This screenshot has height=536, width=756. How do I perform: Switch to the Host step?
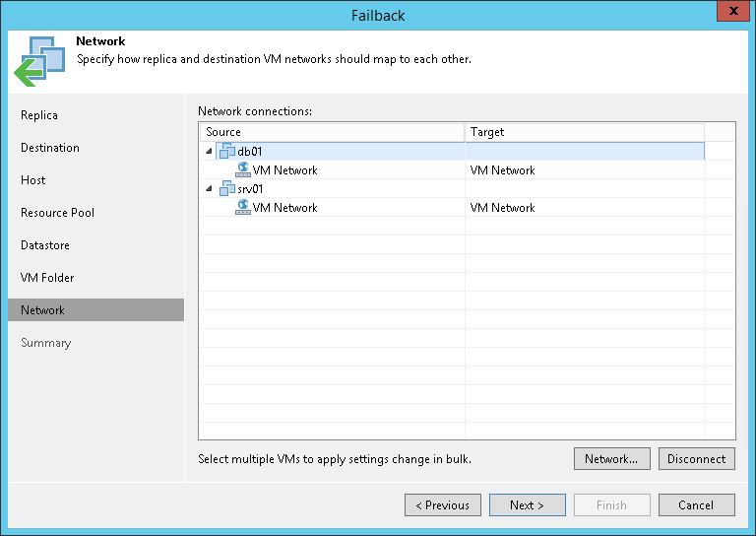click(x=33, y=180)
